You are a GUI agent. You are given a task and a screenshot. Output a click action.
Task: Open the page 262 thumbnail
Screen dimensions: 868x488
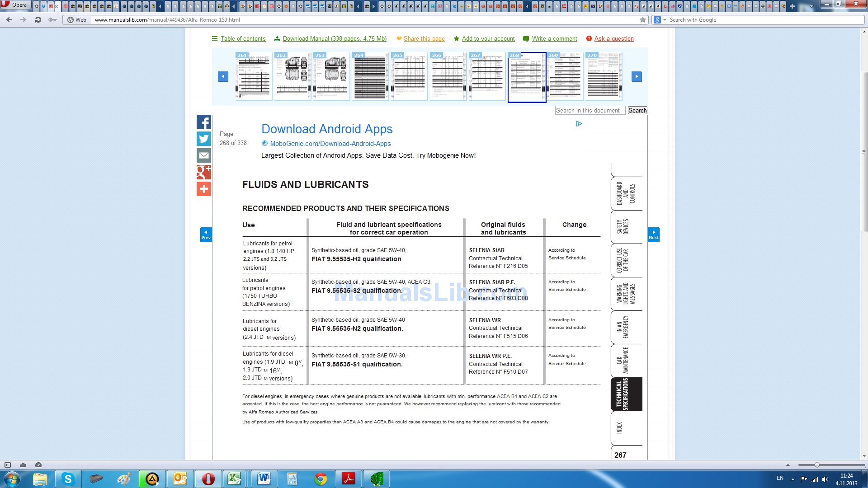pos(292,76)
